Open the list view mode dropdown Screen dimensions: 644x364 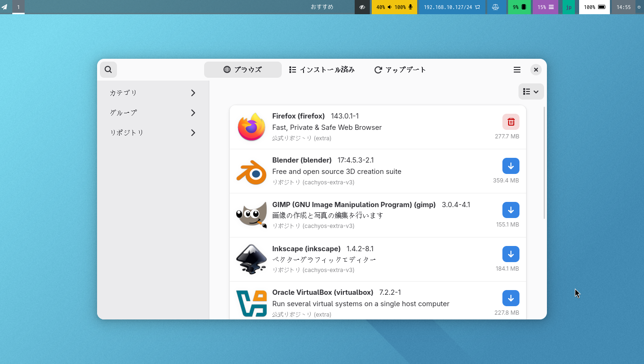point(531,91)
